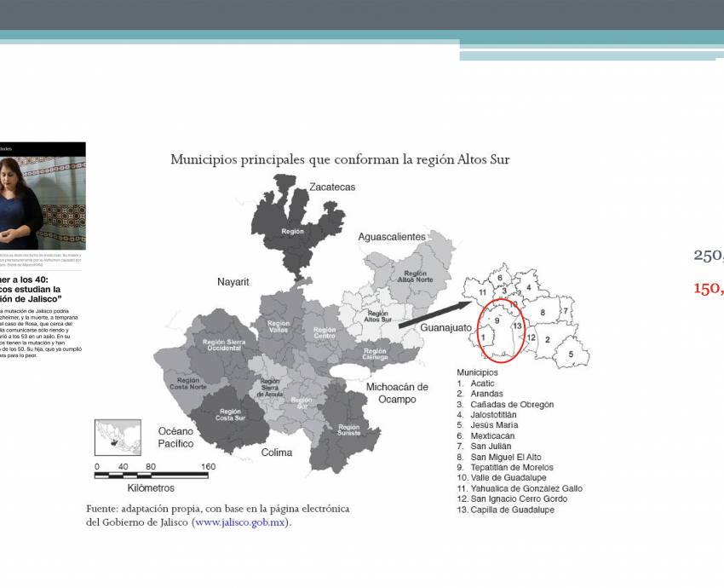Viewport: 724px width, 588px height.
Task: Click municipality number 13 on the inset map
Action: pos(517,326)
